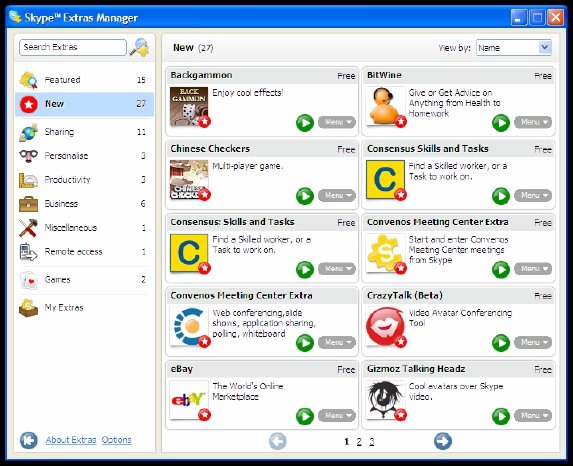
Task: Click the BitWine orange headset figure icon
Action: [385, 106]
